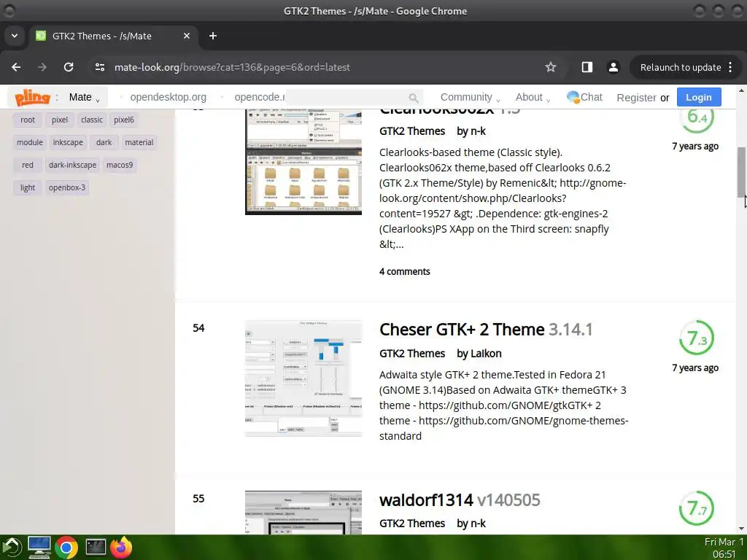Show desktop via taskbar monitor icon
This screenshot has width=747, height=560.
[39, 548]
